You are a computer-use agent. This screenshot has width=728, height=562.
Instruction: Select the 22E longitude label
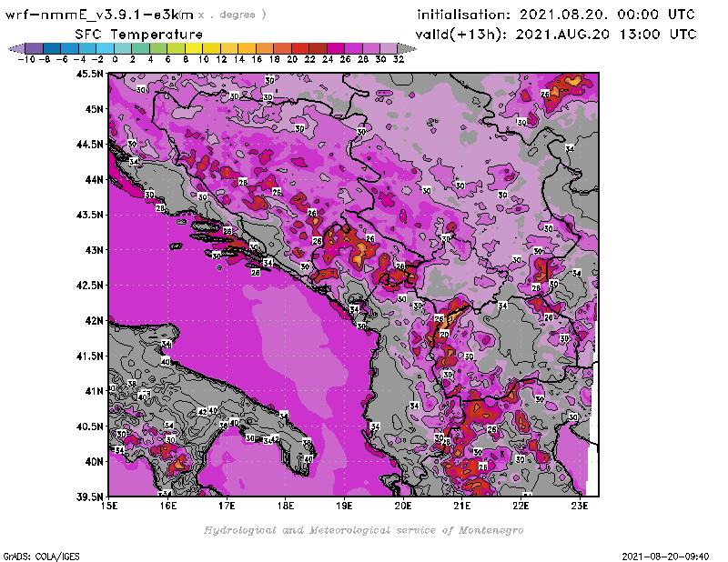pyautogui.click(x=521, y=507)
